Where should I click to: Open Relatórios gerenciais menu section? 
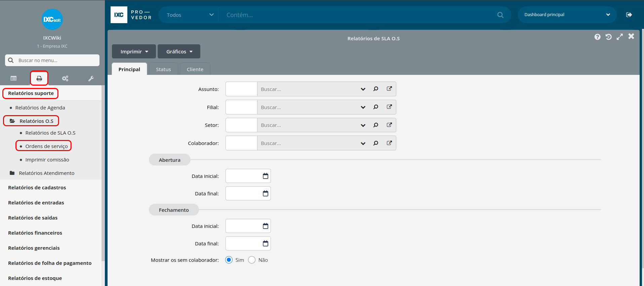pos(34,248)
